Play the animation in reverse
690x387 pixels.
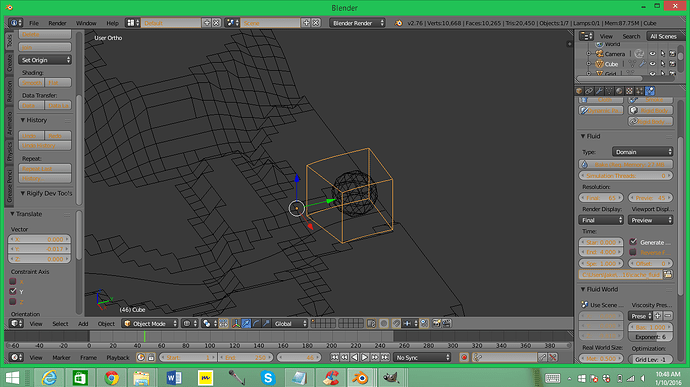point(355,358)
